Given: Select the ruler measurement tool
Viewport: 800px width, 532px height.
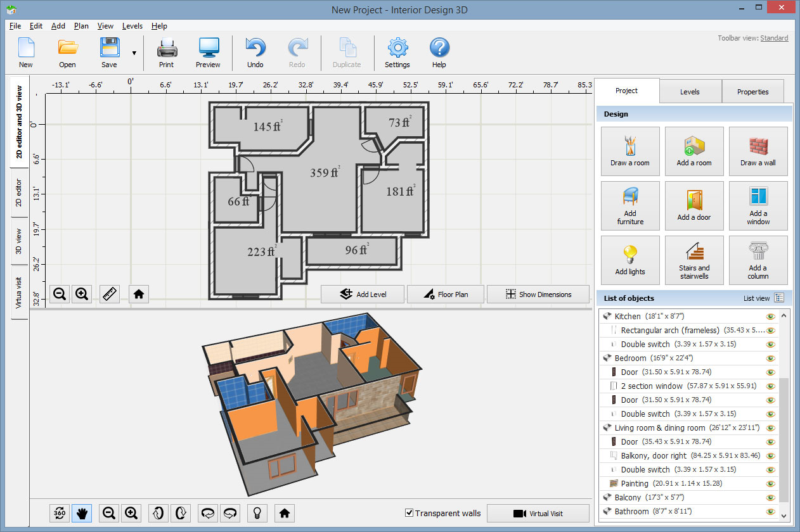Looking at the screenshot, I should (x=109, y=293).
